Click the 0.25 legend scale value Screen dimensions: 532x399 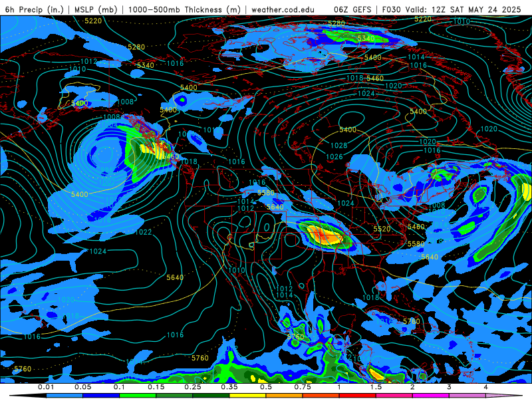[x=193, y=387]
